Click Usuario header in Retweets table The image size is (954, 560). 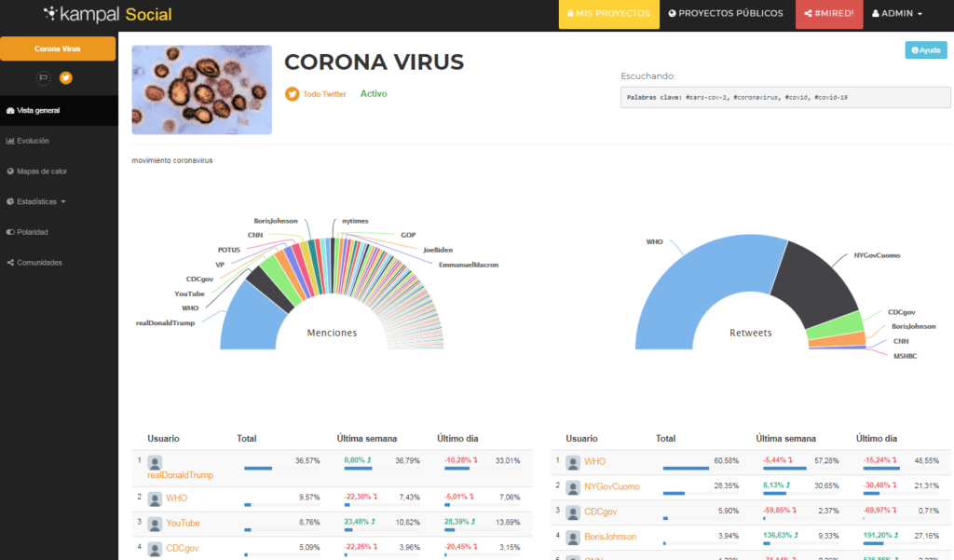[x=581, y=438]
